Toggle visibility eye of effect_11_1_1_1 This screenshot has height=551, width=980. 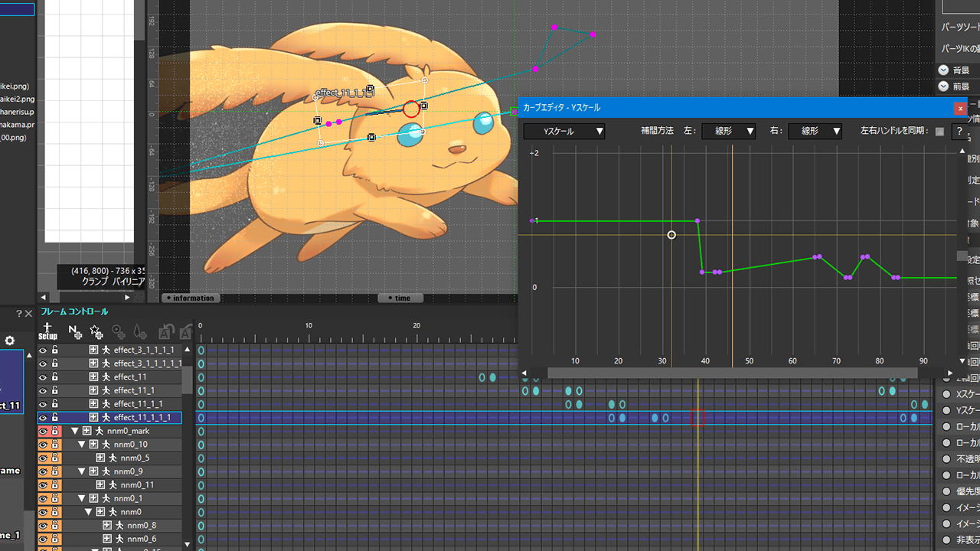tap(43, 418)
